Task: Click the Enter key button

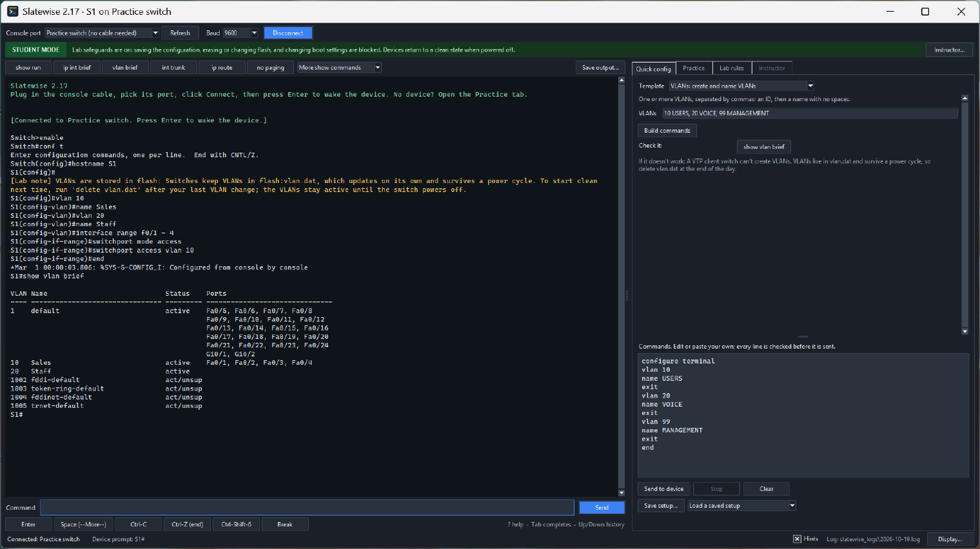Action: [28, 525]
